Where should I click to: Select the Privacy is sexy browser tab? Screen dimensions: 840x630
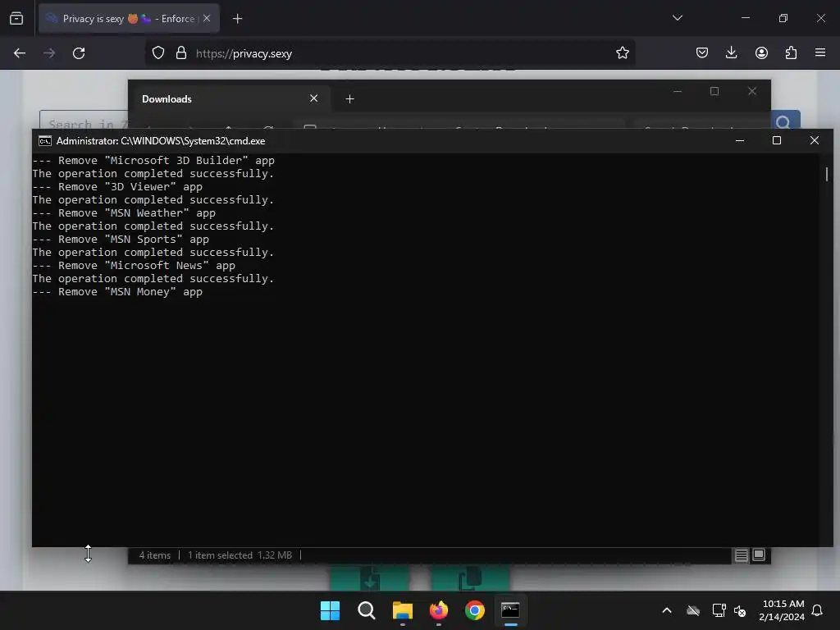point(129,19)
